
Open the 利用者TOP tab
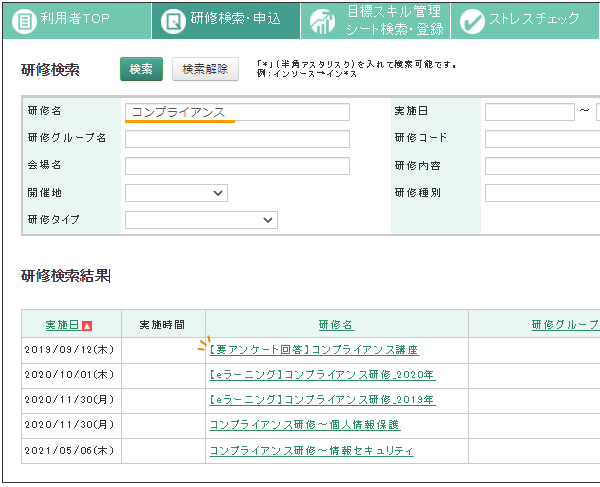77,21
